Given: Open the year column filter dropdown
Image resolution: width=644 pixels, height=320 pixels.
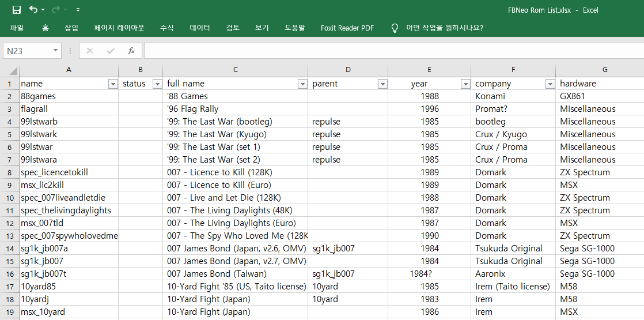Looking at the screenshot, I should [465, 84].
